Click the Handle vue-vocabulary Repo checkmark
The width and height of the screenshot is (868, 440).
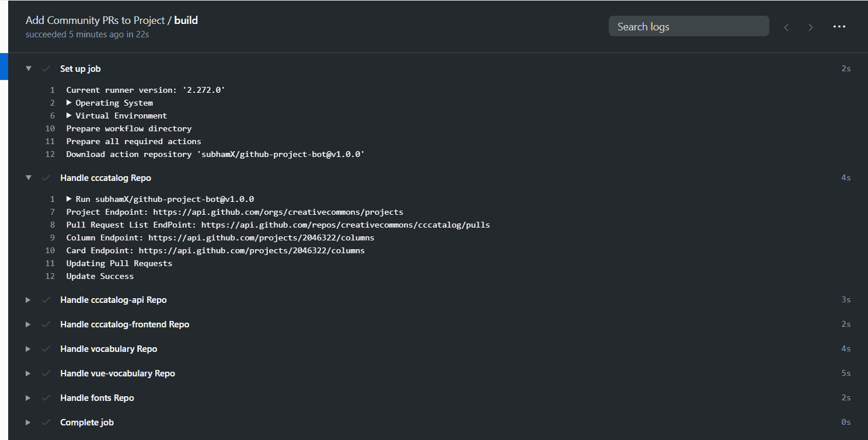pos(46,373)
